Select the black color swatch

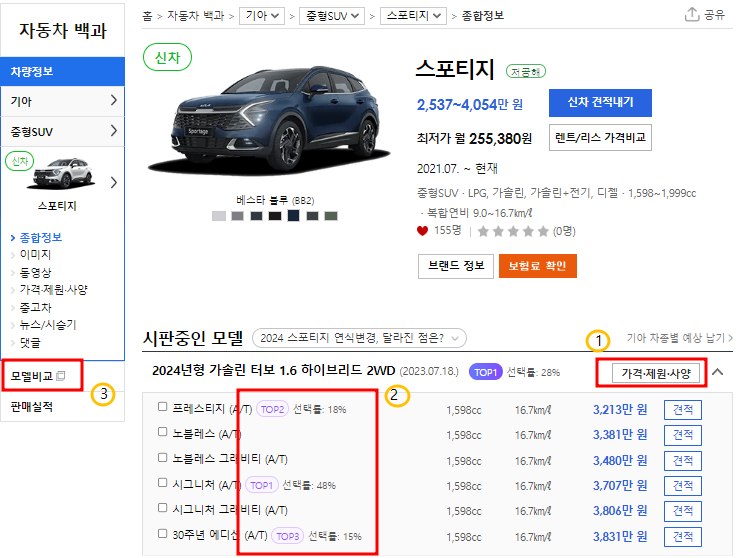coord(275,216)
